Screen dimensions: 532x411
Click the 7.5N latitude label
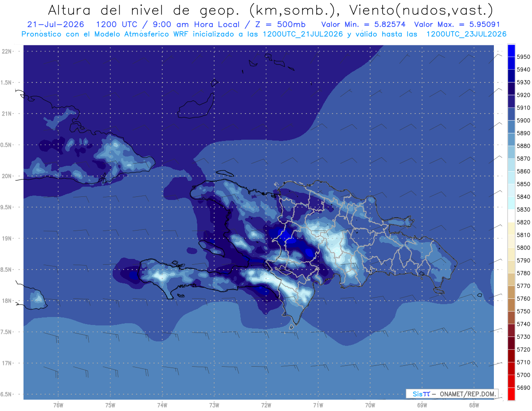click(x=7, y=332)
